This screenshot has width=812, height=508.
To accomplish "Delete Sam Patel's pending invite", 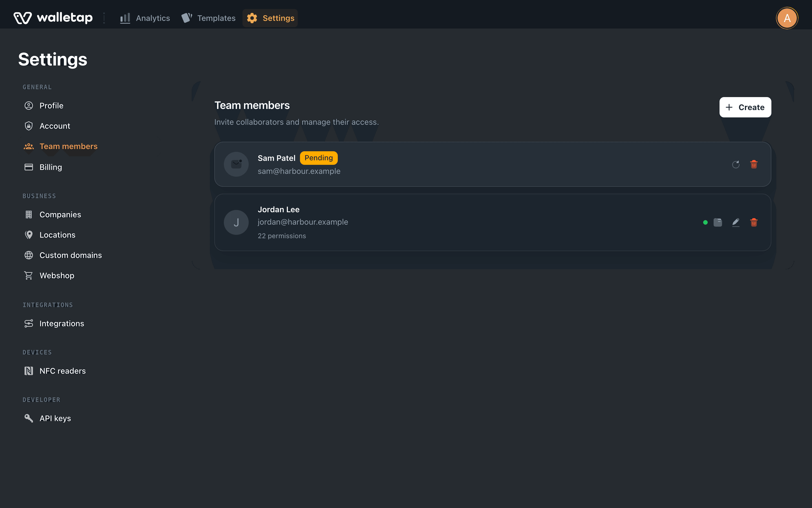I will coord(754,164).
